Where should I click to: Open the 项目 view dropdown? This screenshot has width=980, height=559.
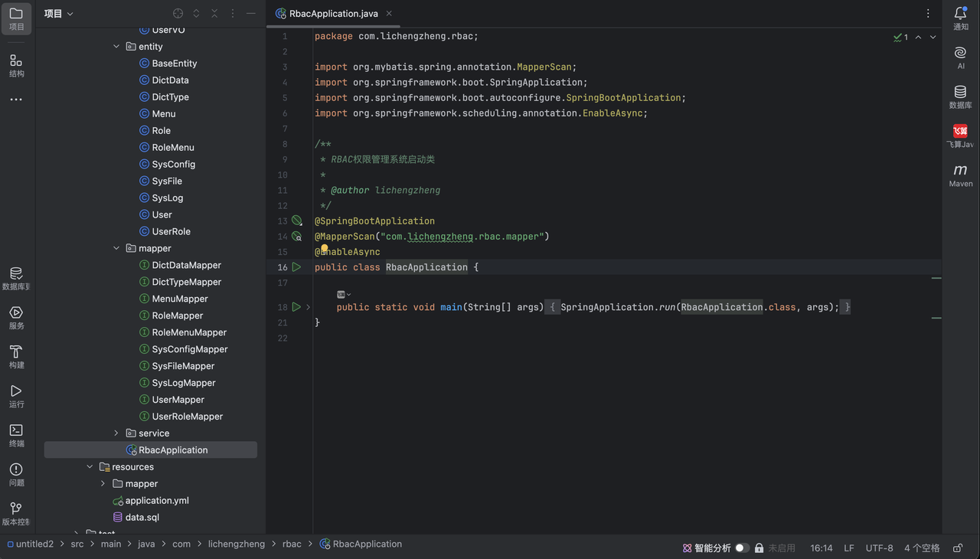59,14
